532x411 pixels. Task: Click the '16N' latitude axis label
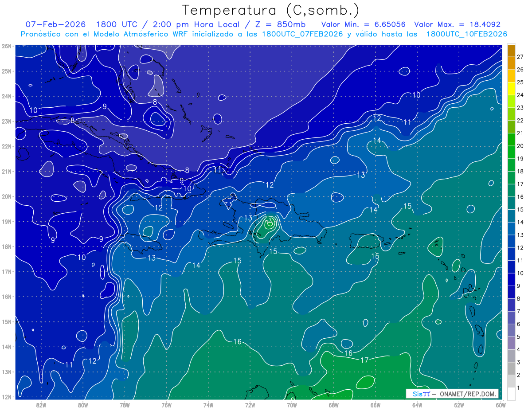tap(7, 297)
